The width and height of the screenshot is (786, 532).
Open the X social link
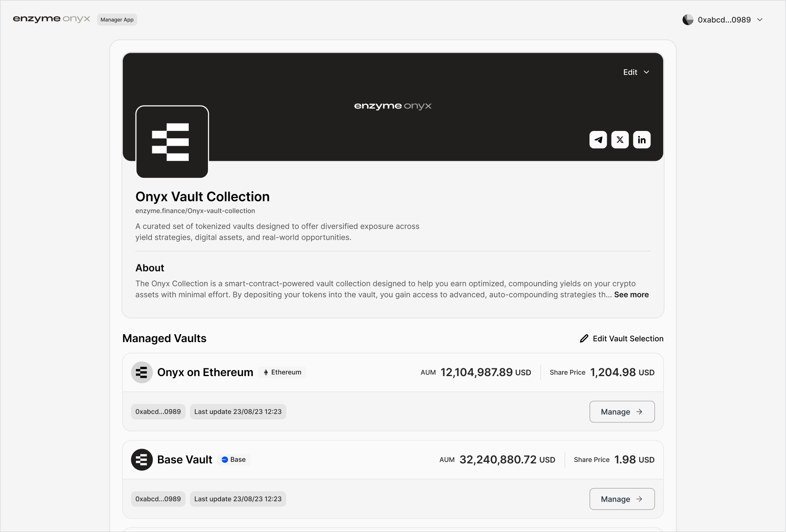(x=620, y=140)
